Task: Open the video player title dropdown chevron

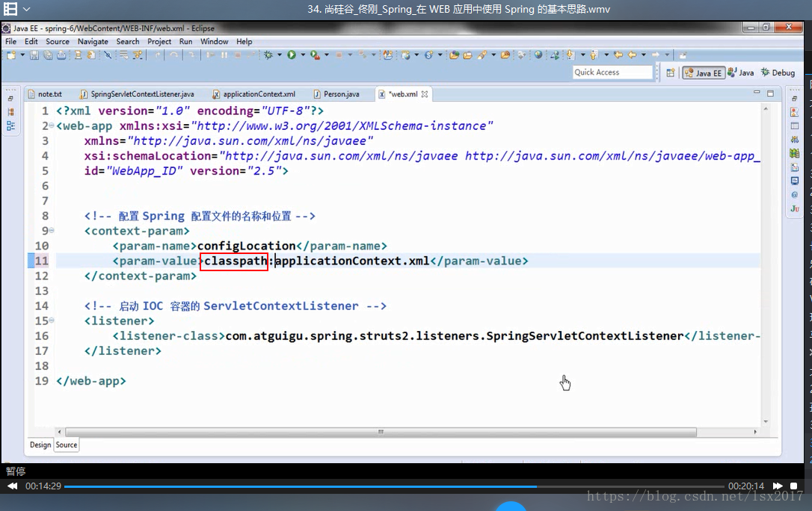Action: point(26,9)
